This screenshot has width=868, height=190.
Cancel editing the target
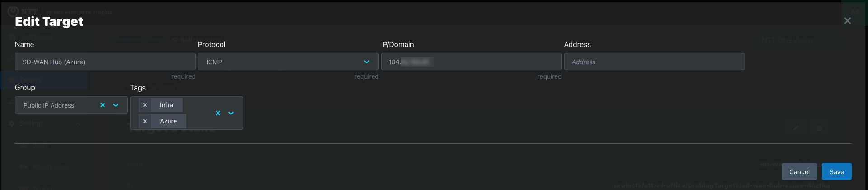tap(799, 171)
